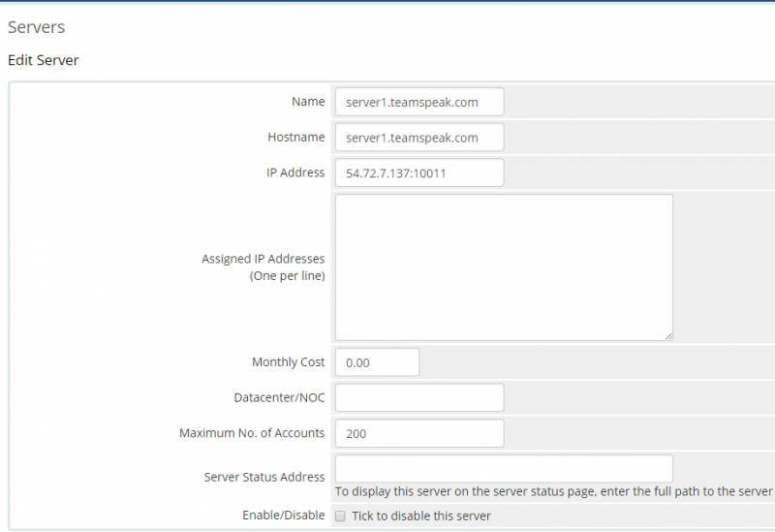Click the Monthly Cost label

coord(288,361)
